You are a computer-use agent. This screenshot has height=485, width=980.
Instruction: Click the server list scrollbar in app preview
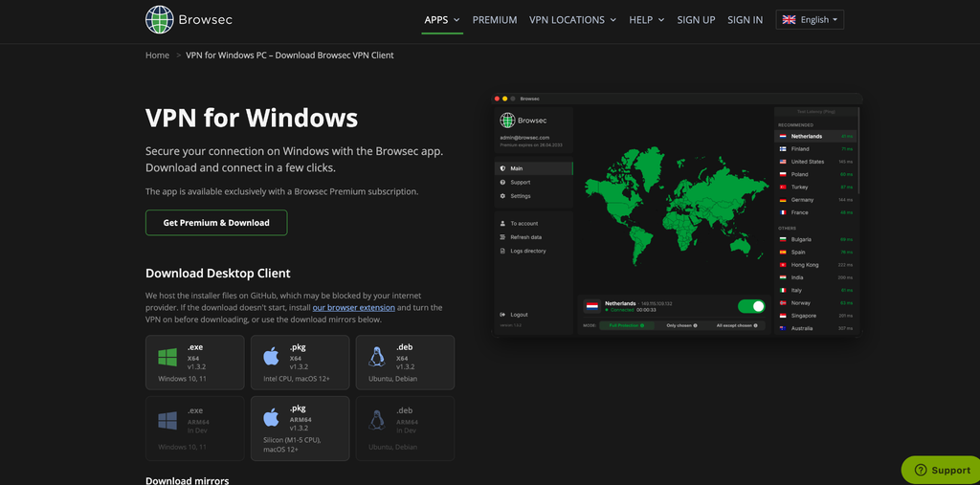(860, 150)
